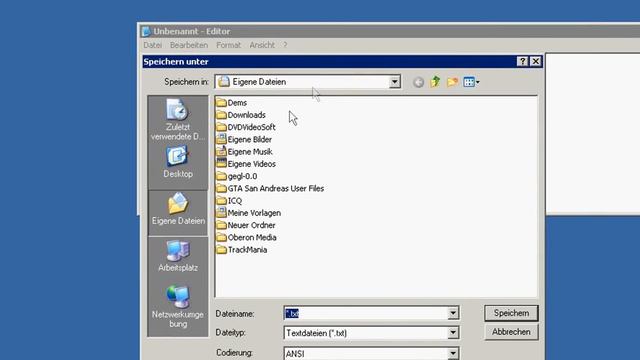Screen dimensions: 640x360
Task: Select Desktop in the places bar
Action: click(x=178, y=162)
